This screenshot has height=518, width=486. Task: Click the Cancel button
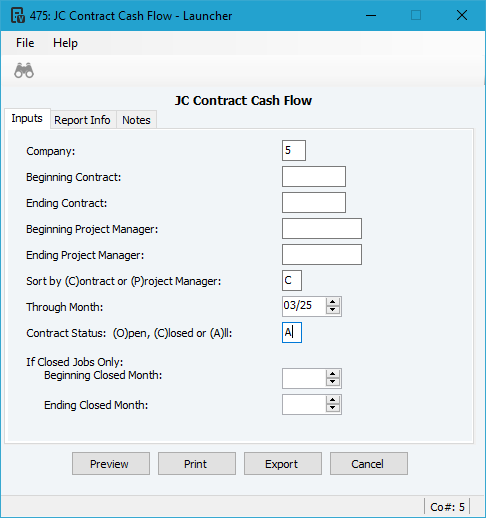[369, 463]
